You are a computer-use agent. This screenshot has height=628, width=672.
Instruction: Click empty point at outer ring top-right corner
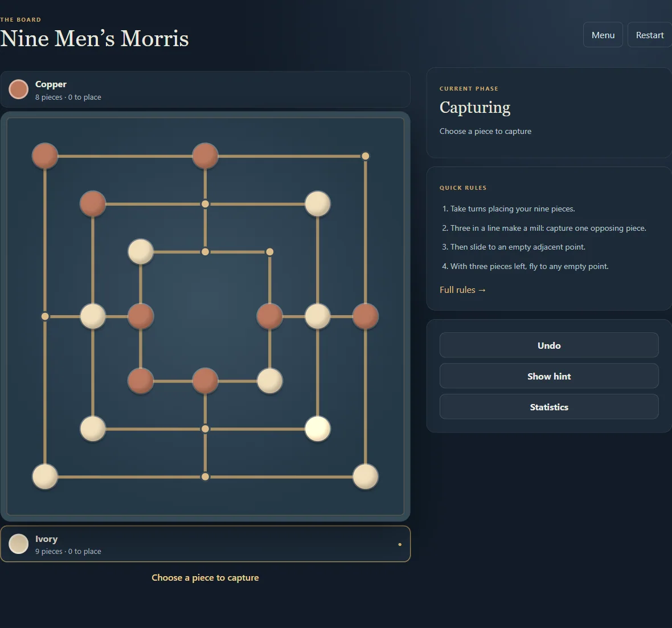click(x=365, y=156)
